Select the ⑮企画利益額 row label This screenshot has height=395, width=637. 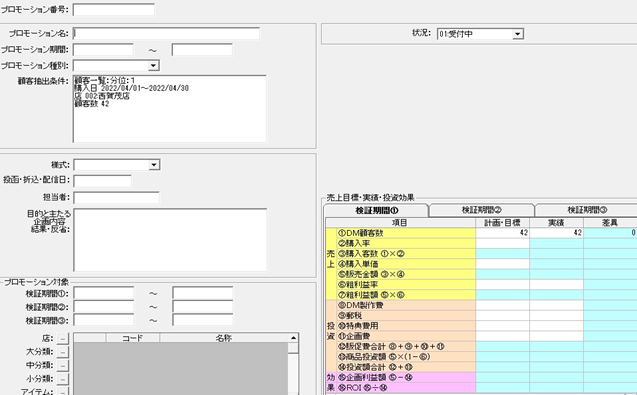pos(406,378)
